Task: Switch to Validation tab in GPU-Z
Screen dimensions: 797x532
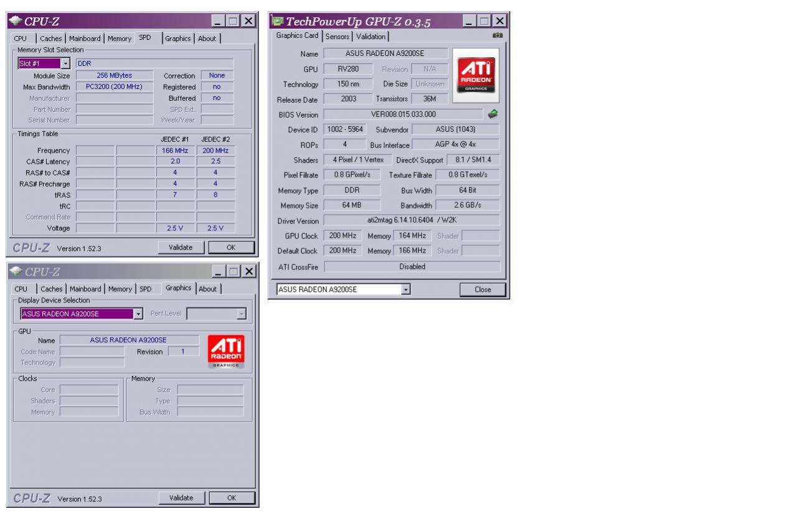Action: coord(371,37)
